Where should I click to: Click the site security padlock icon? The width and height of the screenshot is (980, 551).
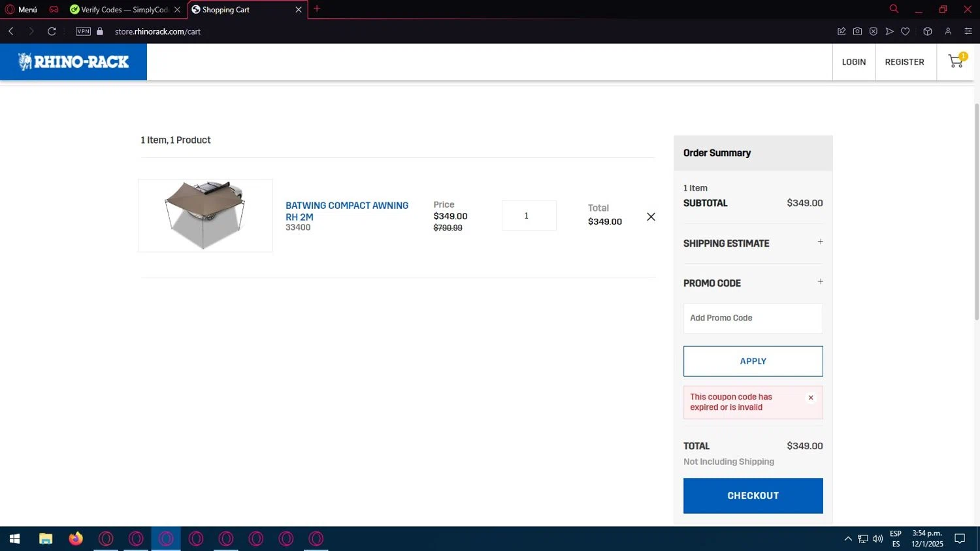(100, 31)
